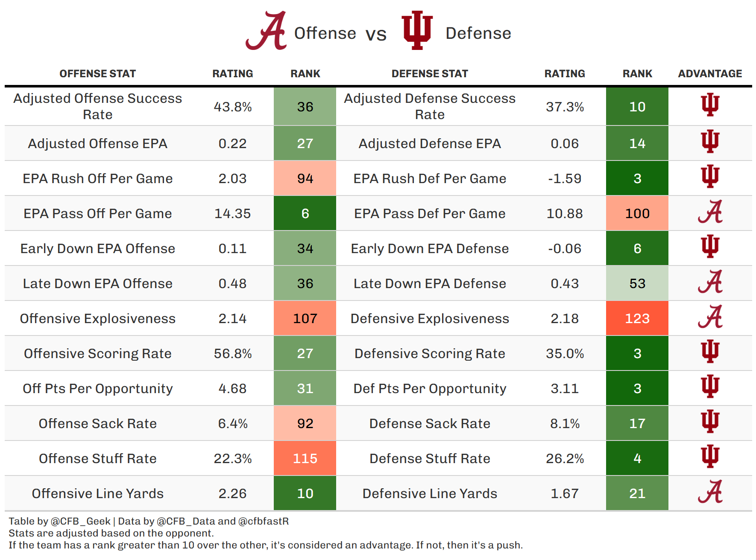Click the Alabama advantage logo in Line Yards row
The width and height of the screenshot is (756, 560).
710,492
